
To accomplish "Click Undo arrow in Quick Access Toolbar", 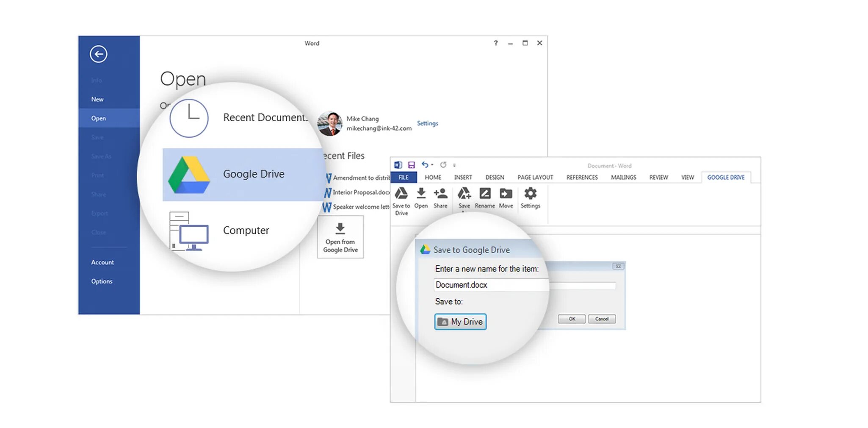I will [x=425, y=165].
